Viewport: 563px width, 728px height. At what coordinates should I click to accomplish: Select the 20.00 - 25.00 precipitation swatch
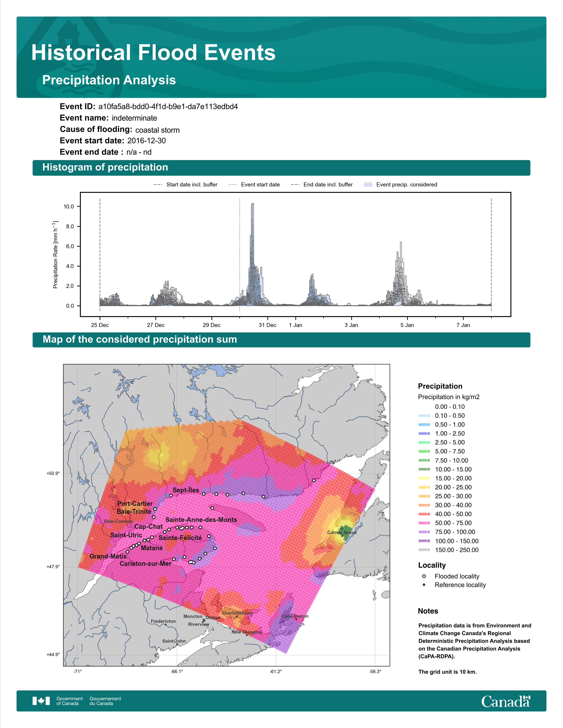tap(424, 487)
